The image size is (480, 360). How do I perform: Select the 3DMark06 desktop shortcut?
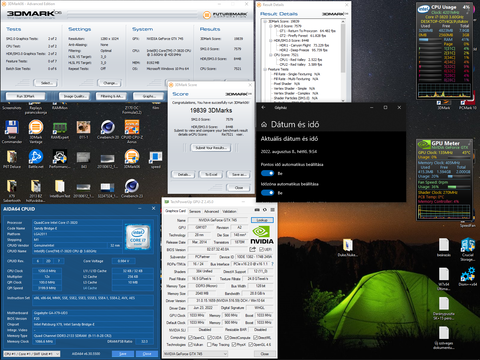[132, 159]
